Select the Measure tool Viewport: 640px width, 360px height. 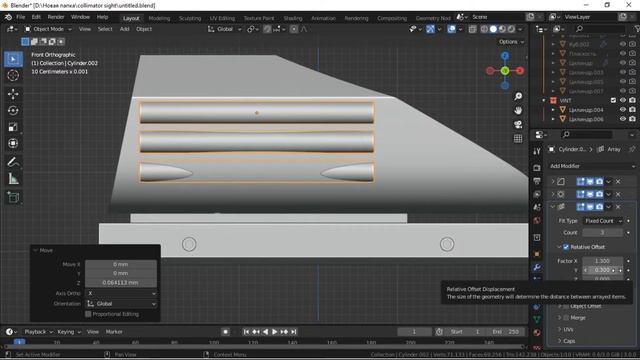[13, 179]
